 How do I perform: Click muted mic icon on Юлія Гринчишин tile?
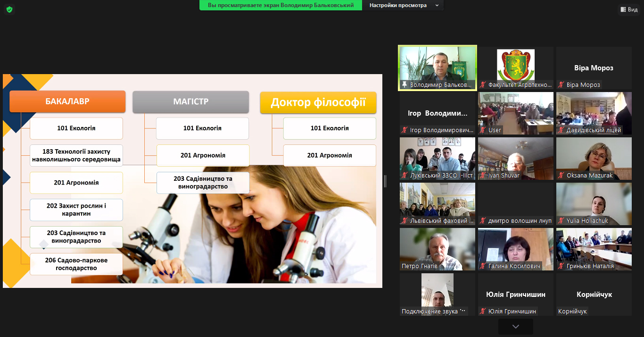coord(483,312)
